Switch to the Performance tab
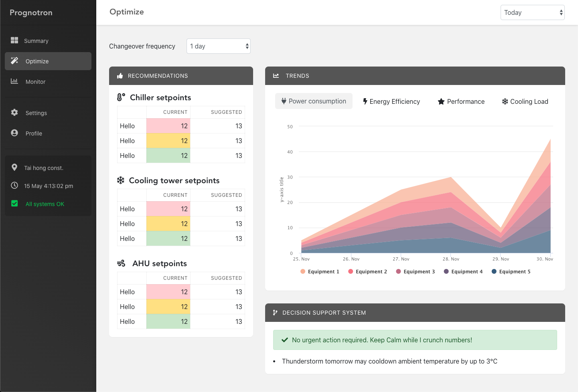 click(x=461, y=101)
